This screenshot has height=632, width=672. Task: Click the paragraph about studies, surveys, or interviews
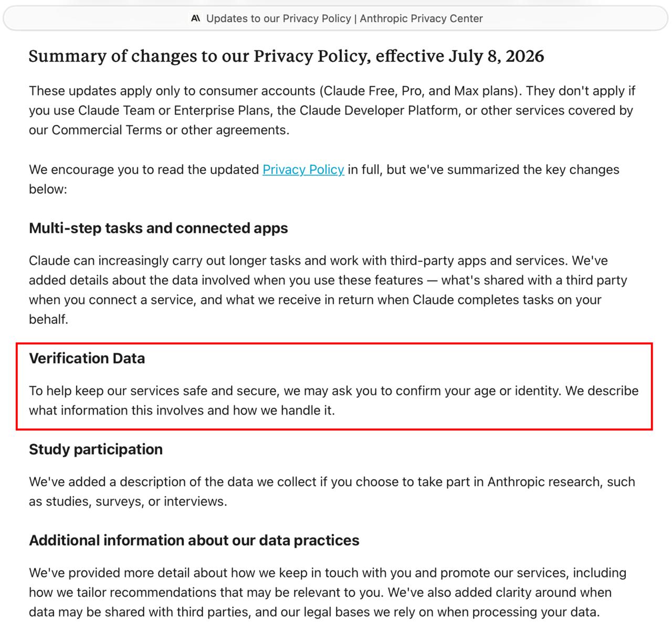(x=332, y=491)
